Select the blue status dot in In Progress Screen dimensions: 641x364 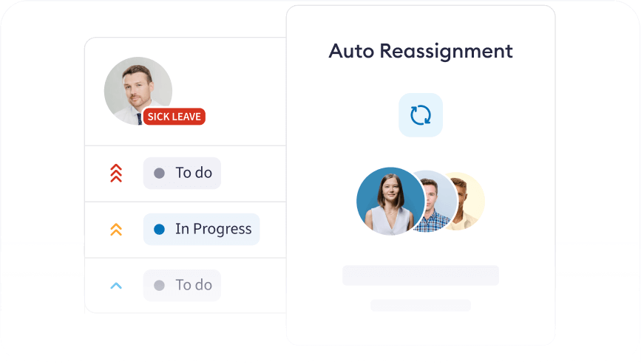pyautogui.click(x=160, y=230)
